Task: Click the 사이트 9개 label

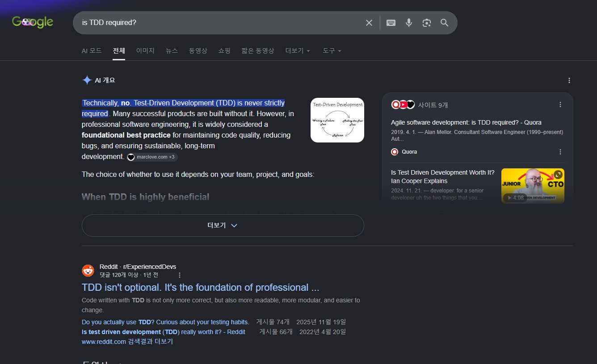Action: (433, 105)
